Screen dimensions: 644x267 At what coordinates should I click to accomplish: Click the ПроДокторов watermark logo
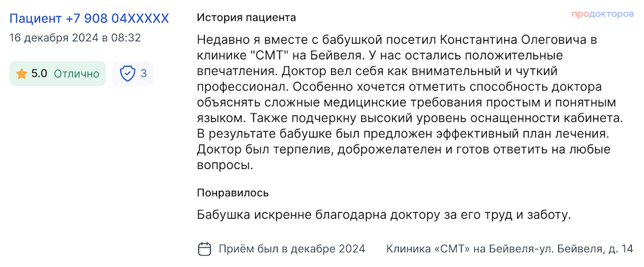[x=602, y=14]
